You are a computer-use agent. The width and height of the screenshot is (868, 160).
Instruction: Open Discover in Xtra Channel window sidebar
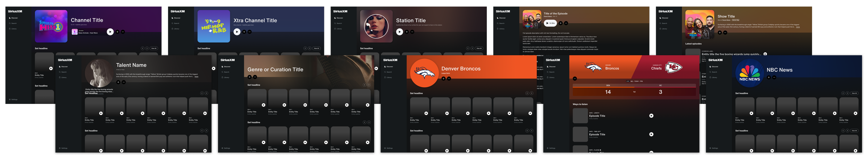176,18
